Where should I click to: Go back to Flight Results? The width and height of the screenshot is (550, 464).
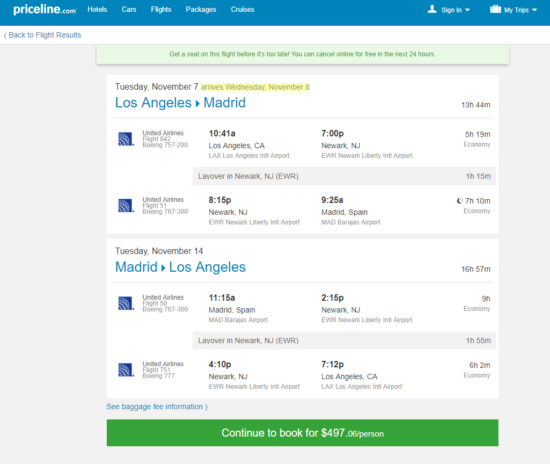tap(42, 35)
